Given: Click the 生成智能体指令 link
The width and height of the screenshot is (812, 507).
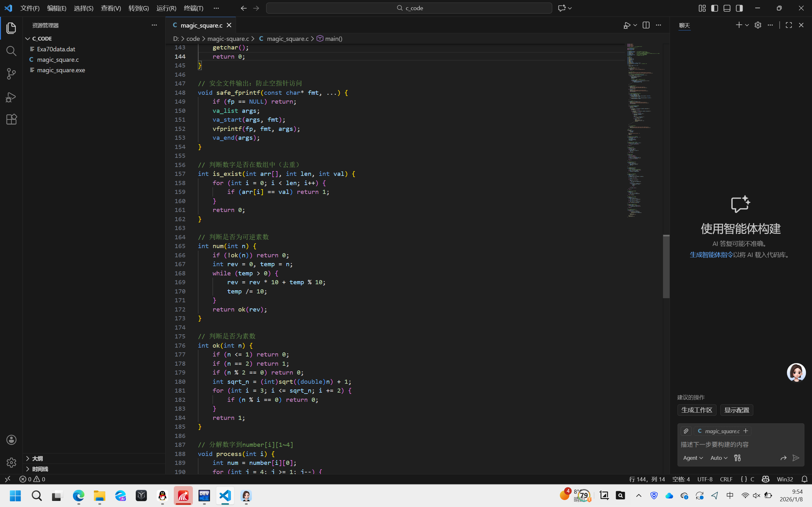Looking at the screenshot, I should point(711,255).
